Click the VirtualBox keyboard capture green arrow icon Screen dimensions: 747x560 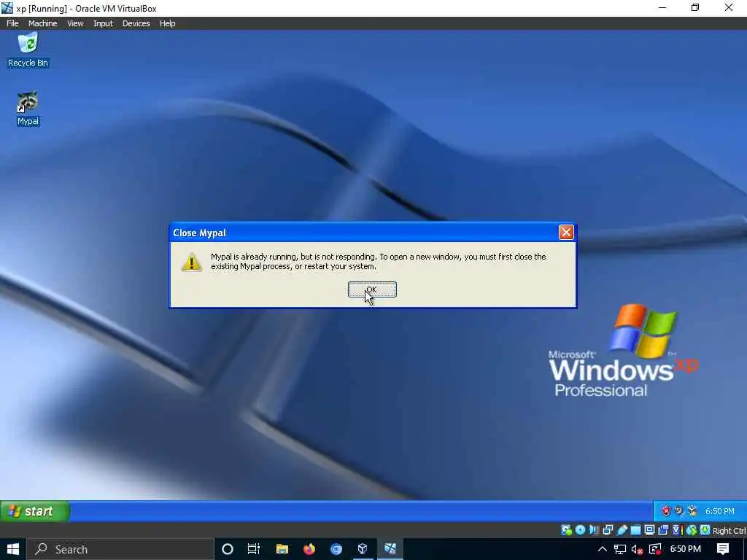(x=705, y=530)
